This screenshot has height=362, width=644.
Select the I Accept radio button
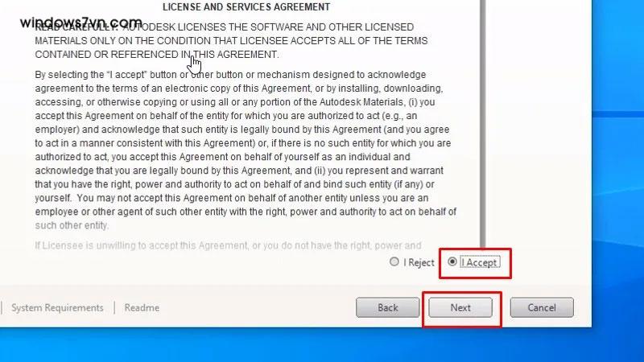pyautogui.click(x=452, y=261)
